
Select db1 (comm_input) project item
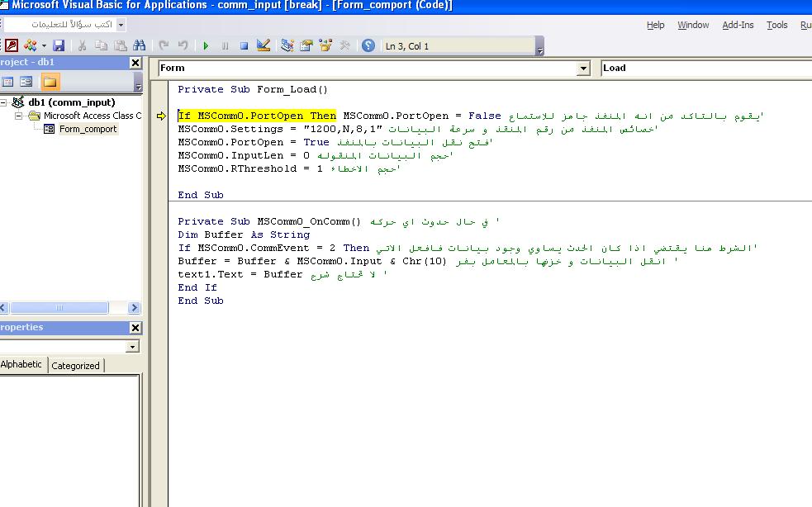(72, 102)
